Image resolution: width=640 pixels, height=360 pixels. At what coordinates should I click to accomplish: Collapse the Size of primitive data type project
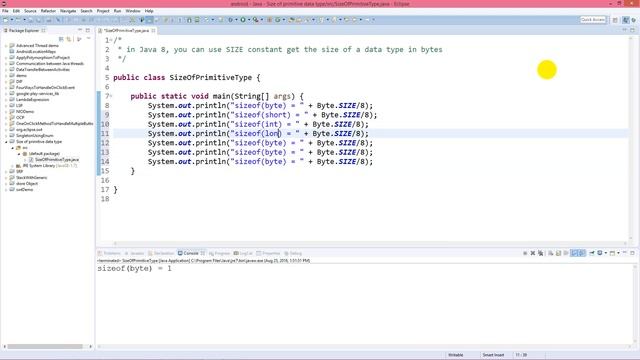coord(6,142)
